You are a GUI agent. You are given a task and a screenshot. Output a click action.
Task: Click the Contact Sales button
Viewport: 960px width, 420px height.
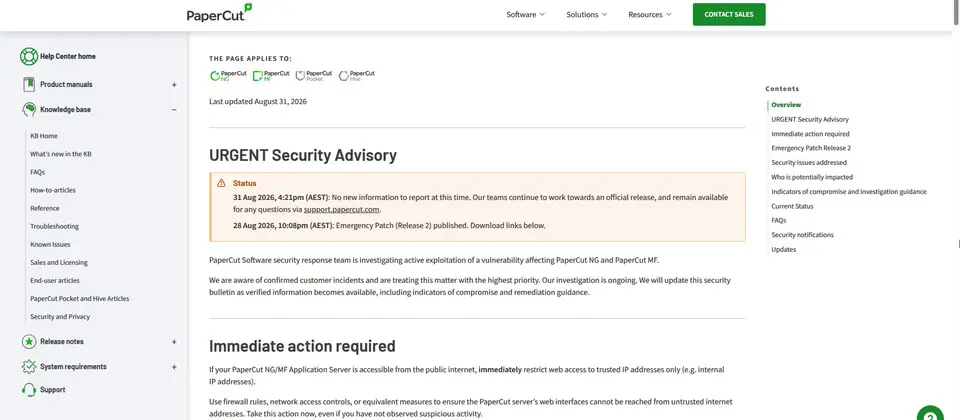tap(729, 15)
